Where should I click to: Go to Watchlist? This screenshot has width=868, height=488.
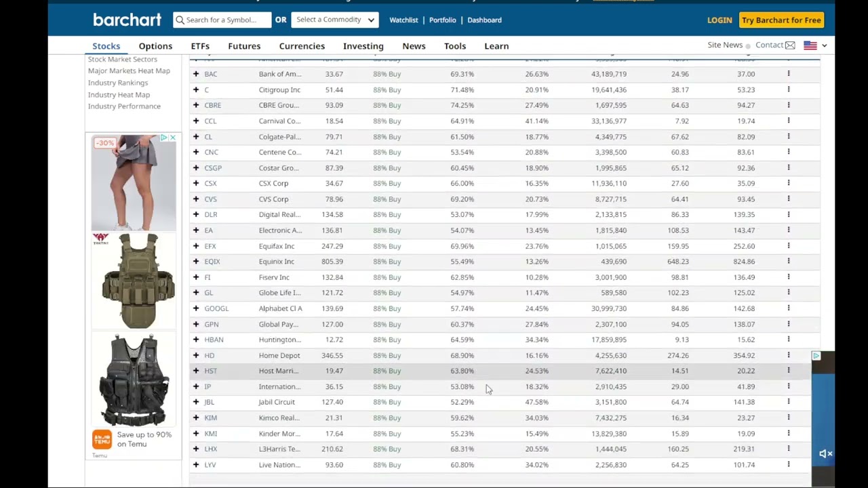coord(403,20)
